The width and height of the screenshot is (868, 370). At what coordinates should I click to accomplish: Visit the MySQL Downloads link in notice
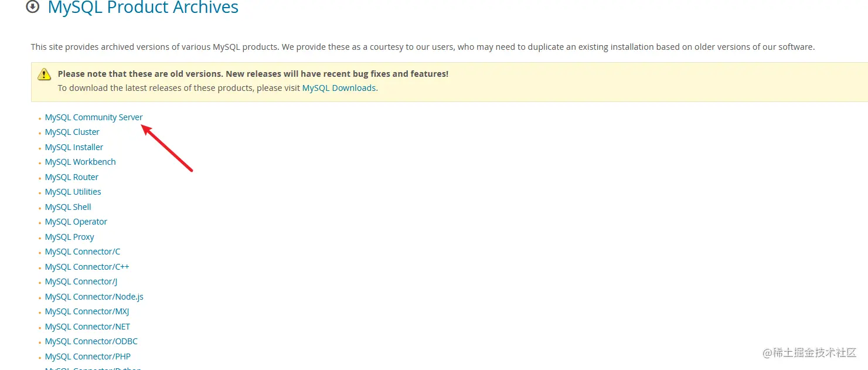(x=339, y=88)
